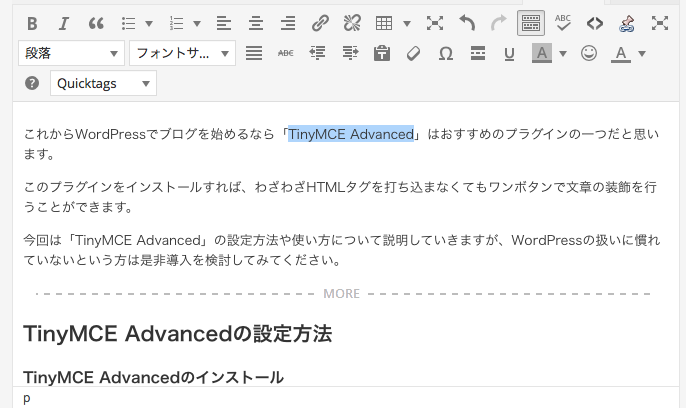Viewport: 686px width, 408px height.
Task: Open numbered list style dropdown arrow
Action: pyautogui.click(x=197, y=23)
